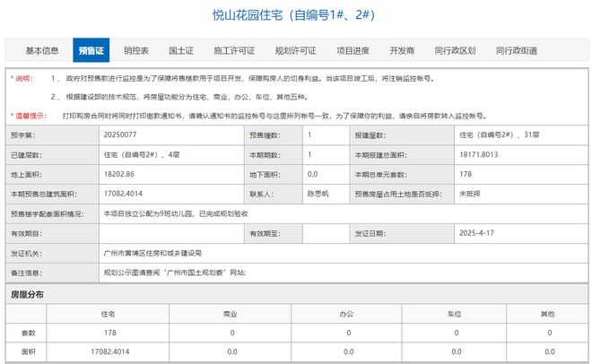Image resolution: width=592 pixels, height=364 pixels.
Task: Click the 车位 面积 value 0.0
Action: coord(456,351)
